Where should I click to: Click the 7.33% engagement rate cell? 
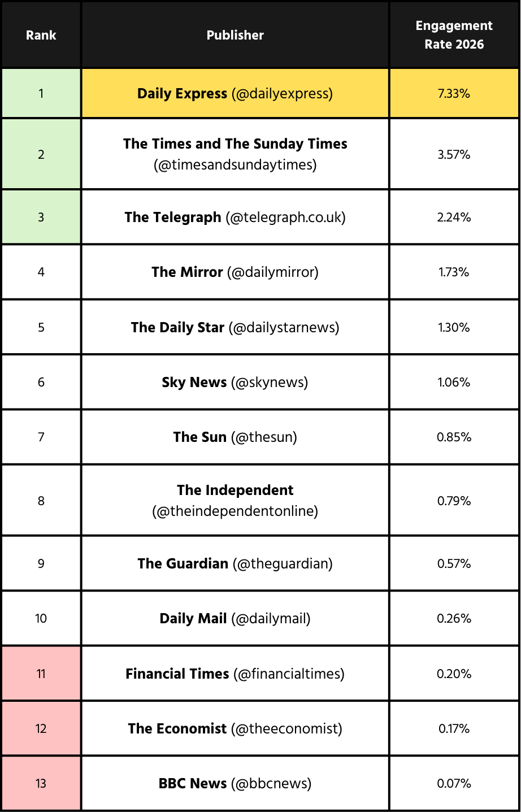[454, 94]
